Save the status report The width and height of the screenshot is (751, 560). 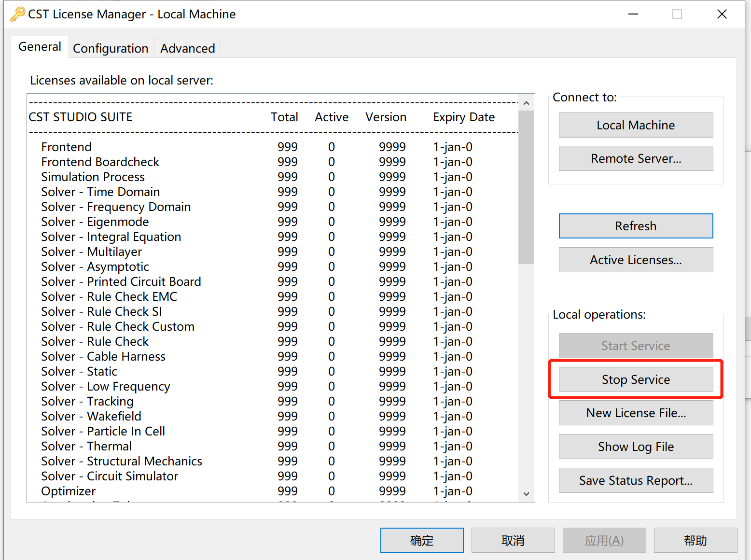[635, 480]
